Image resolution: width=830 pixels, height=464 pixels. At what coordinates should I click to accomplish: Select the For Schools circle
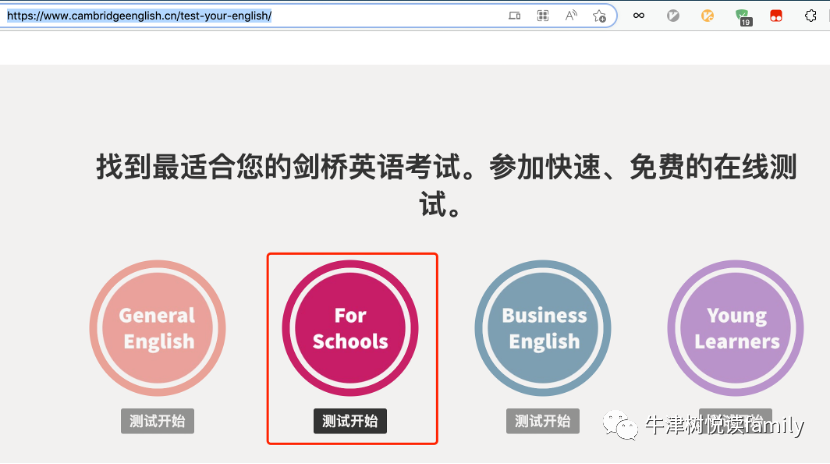[350, 328]
